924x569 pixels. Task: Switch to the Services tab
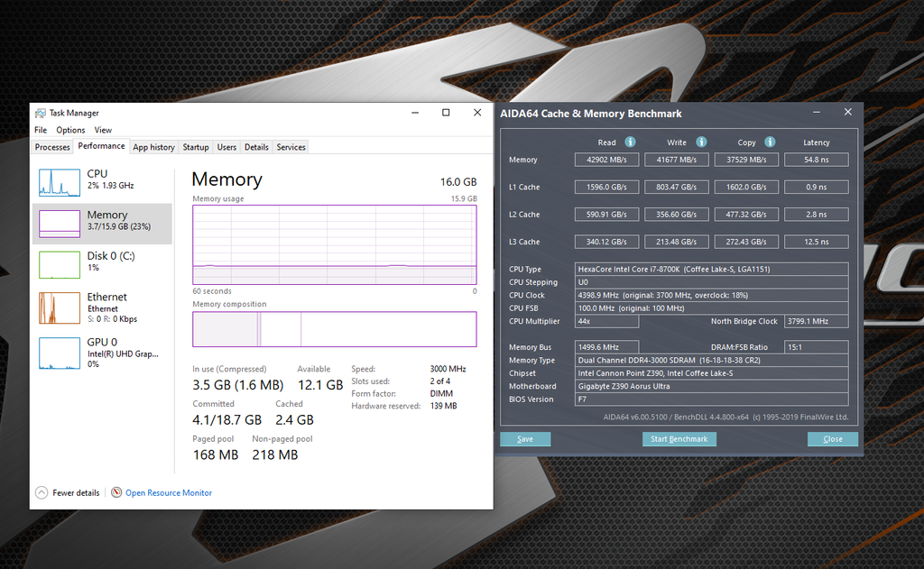coord(291,147)
